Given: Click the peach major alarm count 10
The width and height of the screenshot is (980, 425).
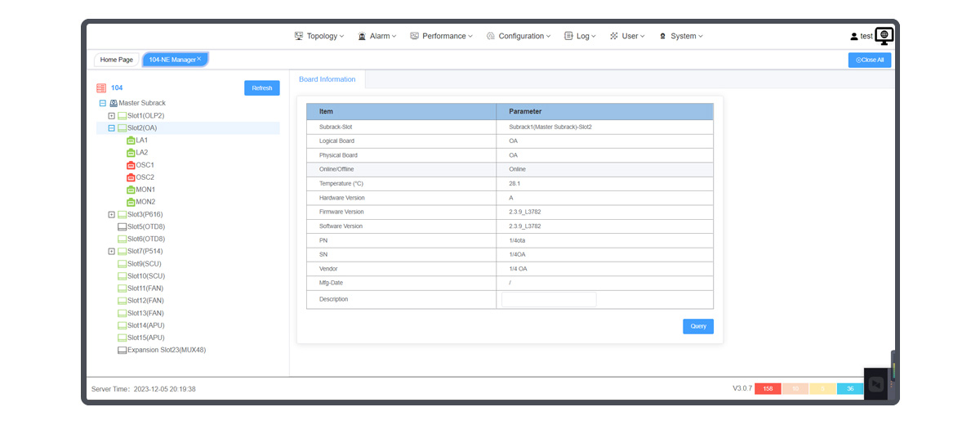Looking at the screenshot, I should point(795,388).
